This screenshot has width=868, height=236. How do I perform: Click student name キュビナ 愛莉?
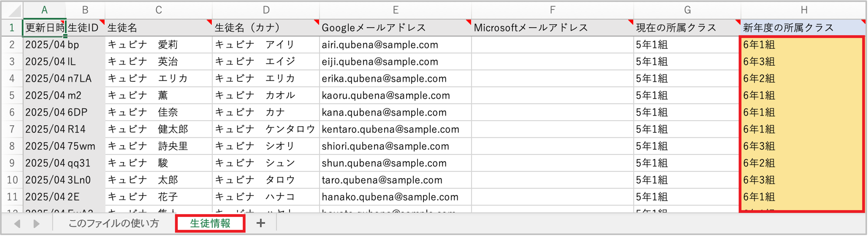[x=158, y=44]
